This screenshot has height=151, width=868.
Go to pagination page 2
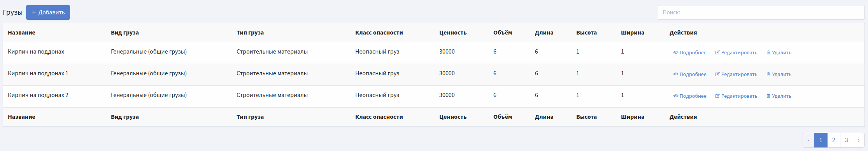click(833, 140)
